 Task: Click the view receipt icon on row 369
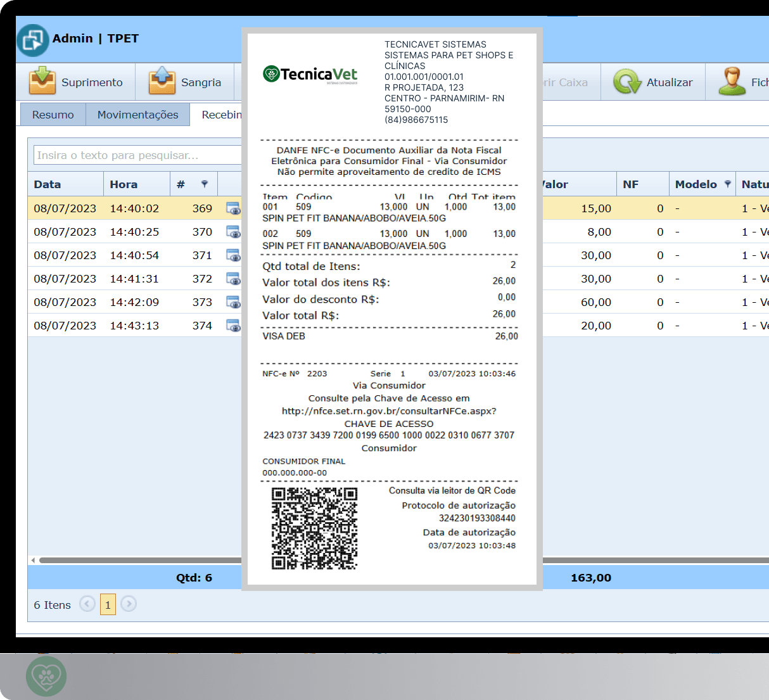click(x=233, y=208)
